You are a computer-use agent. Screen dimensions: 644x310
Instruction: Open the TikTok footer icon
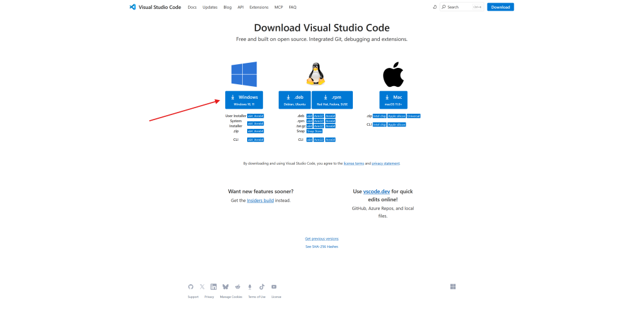[x=262, y=286]
